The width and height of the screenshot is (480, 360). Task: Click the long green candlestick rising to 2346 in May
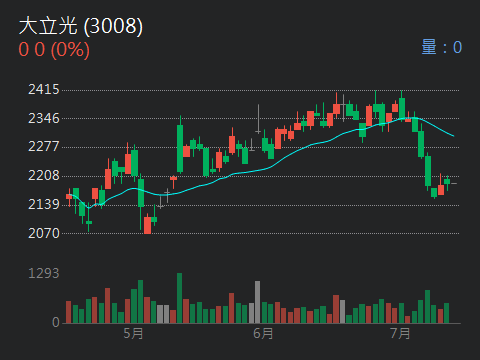180,144
